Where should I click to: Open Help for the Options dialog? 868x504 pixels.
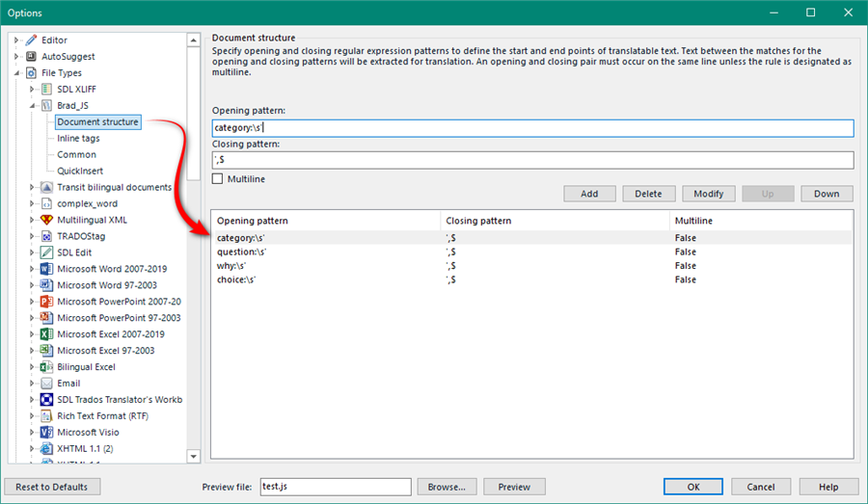pos(828,487)
